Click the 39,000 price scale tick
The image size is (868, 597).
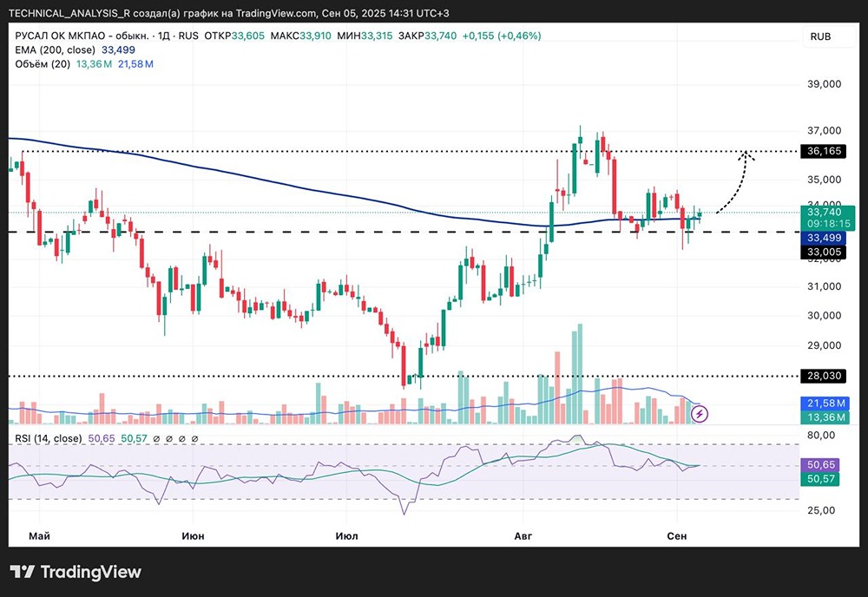(x=824, y=84)
